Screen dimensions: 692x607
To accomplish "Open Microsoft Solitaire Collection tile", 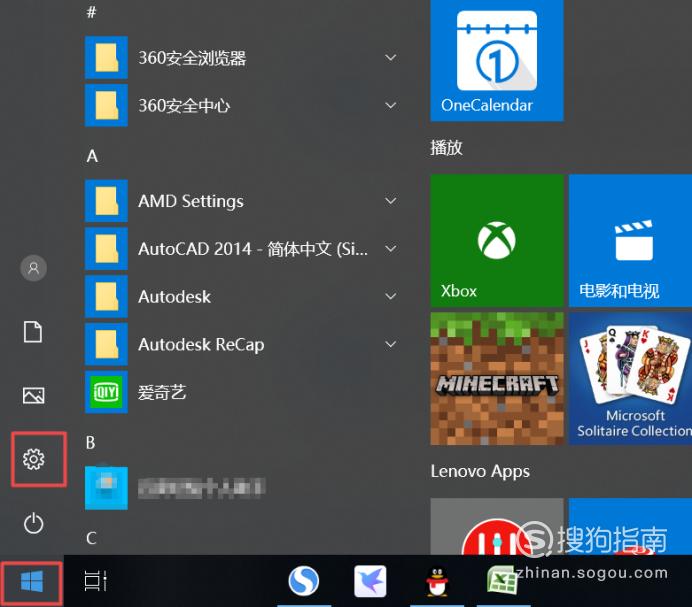I will 631,378.
